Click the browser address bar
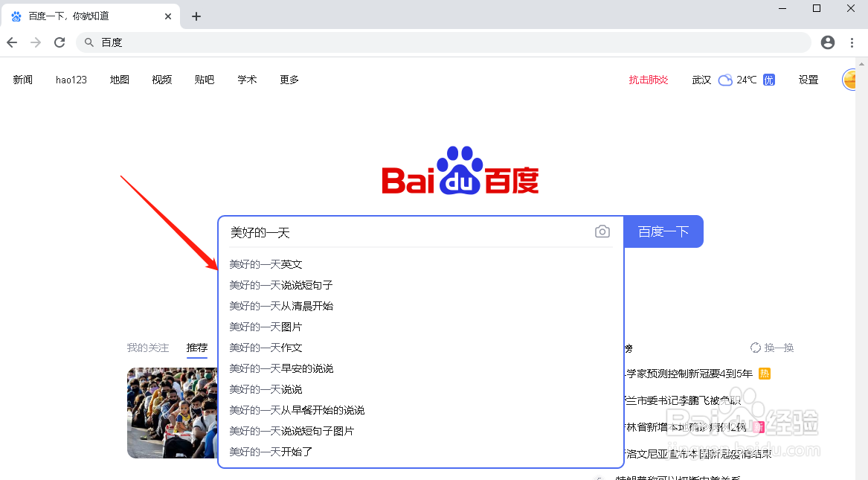 443,42
